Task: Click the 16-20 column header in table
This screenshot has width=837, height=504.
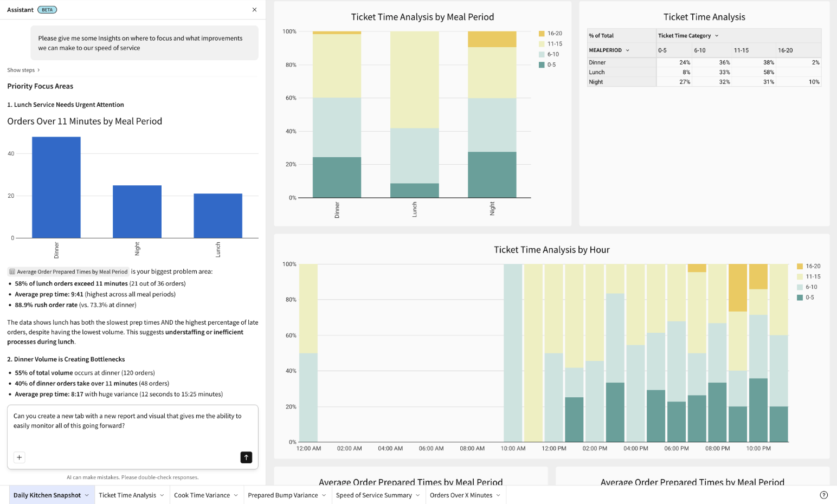Action: coord(799,50)
